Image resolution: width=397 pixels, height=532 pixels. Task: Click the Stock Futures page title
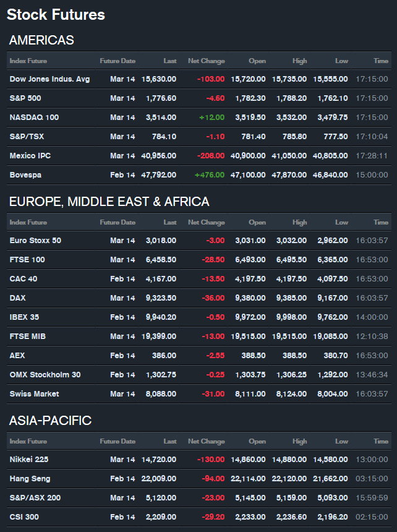tap(56, 15)
